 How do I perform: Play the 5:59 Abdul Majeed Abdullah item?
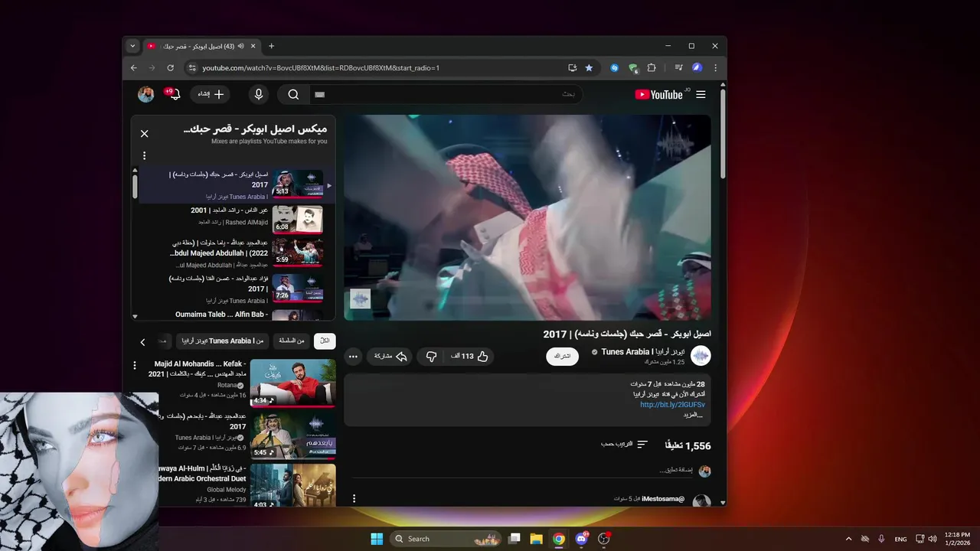click(x=298, y=252)
